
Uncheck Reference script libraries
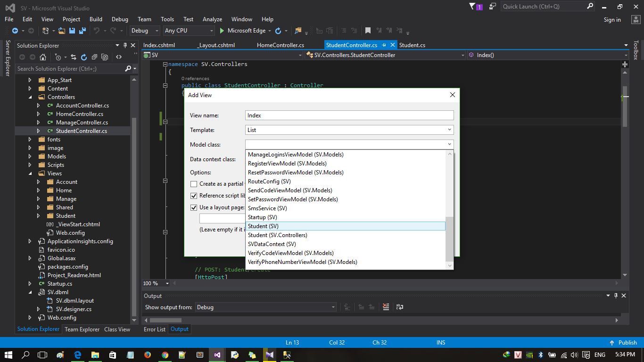pos(195,196)
